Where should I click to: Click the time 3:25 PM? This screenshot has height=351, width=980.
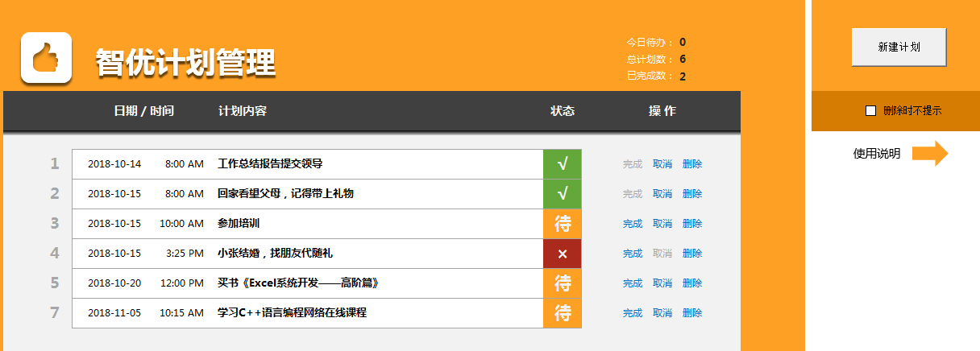pyautogui.click(x=185, y=254)
